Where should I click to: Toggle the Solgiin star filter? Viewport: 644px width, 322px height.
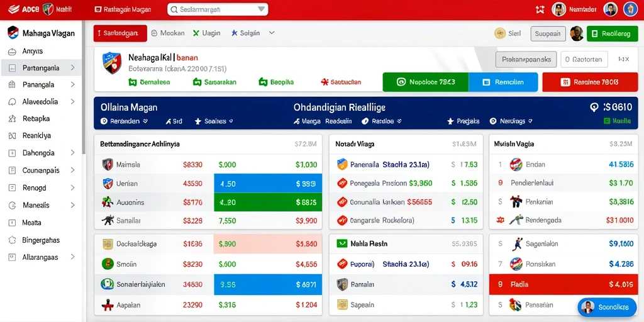click(x=246, y=33)
